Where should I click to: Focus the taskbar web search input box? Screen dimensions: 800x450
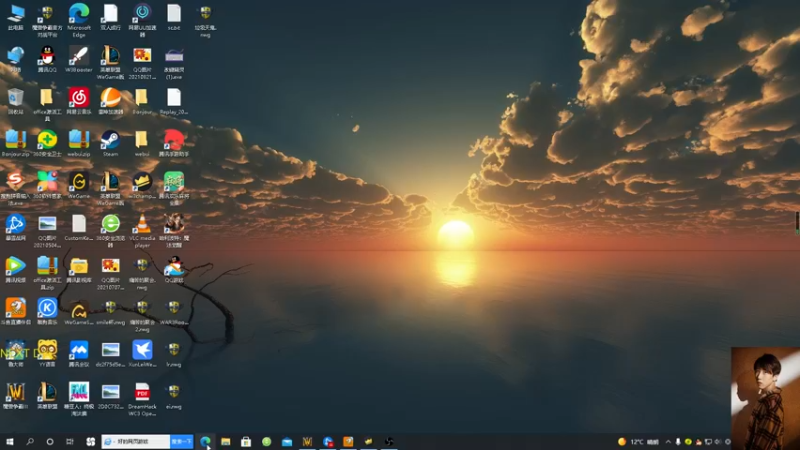pyautogui.click(x=136, y=441)
